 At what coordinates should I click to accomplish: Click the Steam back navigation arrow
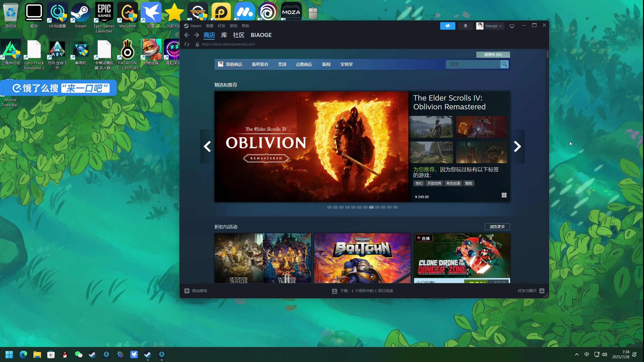click(x=186, y=35)
